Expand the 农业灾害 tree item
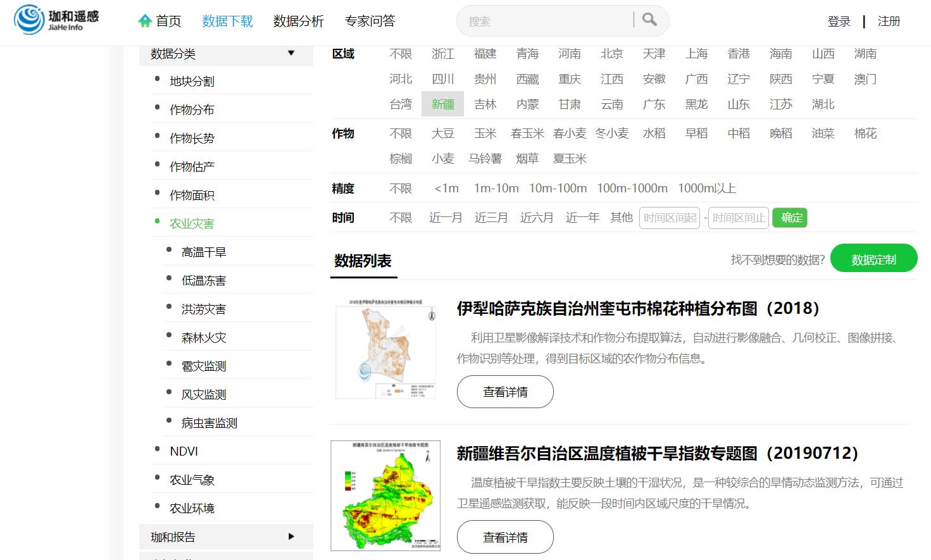The width and height of the screenshot is (931, 560). tap(192, 223)
